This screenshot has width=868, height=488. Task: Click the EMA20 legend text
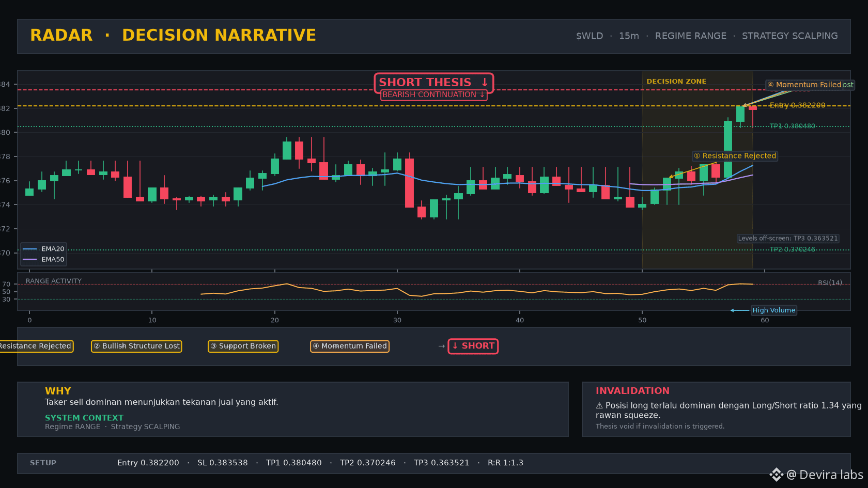[53, 249]
